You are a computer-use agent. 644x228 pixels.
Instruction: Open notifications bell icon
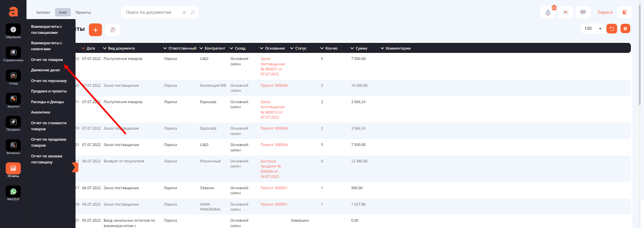tap(548, 13)
